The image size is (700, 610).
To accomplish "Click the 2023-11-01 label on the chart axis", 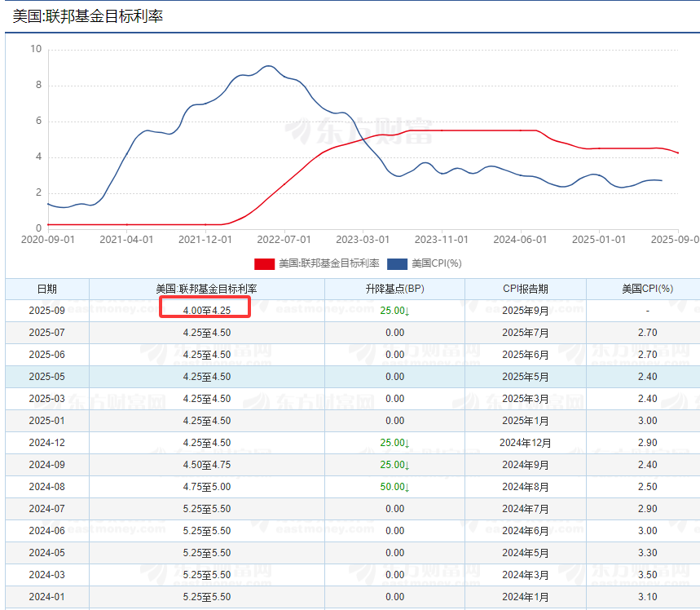I will coord(442,240).
